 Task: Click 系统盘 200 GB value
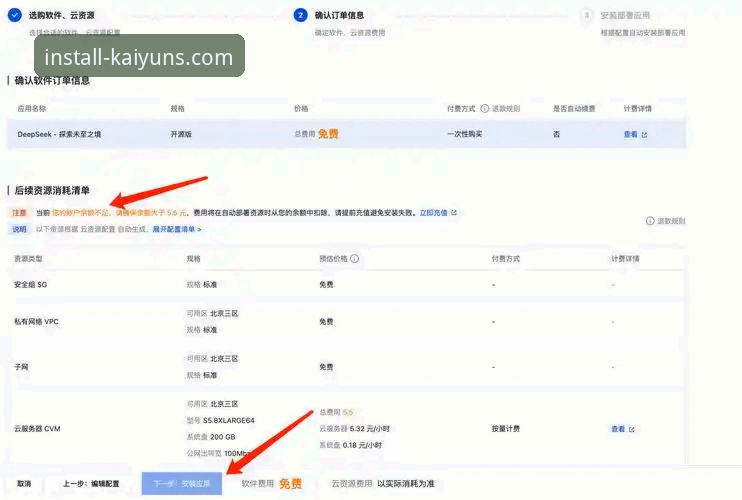(211, 437)
